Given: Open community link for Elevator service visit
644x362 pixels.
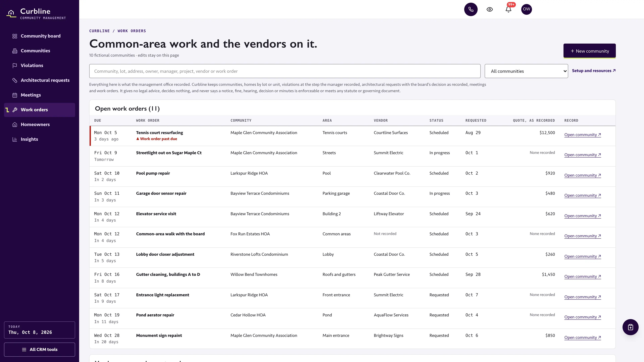Looking at the screenshot, I should coord(582,216).
